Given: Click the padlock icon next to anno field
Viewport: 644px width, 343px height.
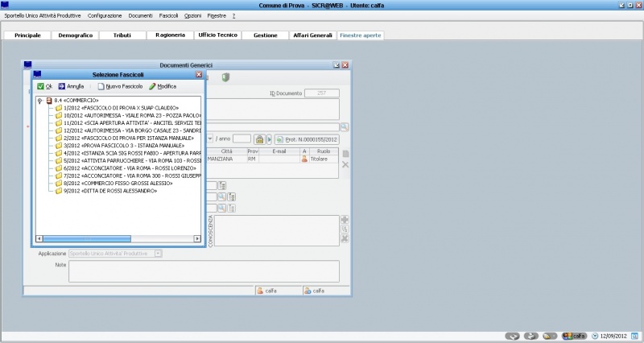Looking at the screenshot, I should pos(260,139).
